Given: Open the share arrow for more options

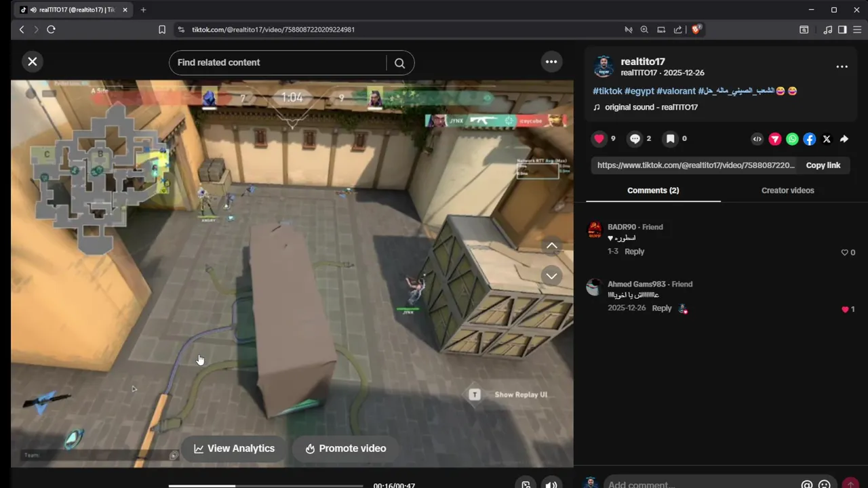Looking at the screenshot, I should point(844,139).
